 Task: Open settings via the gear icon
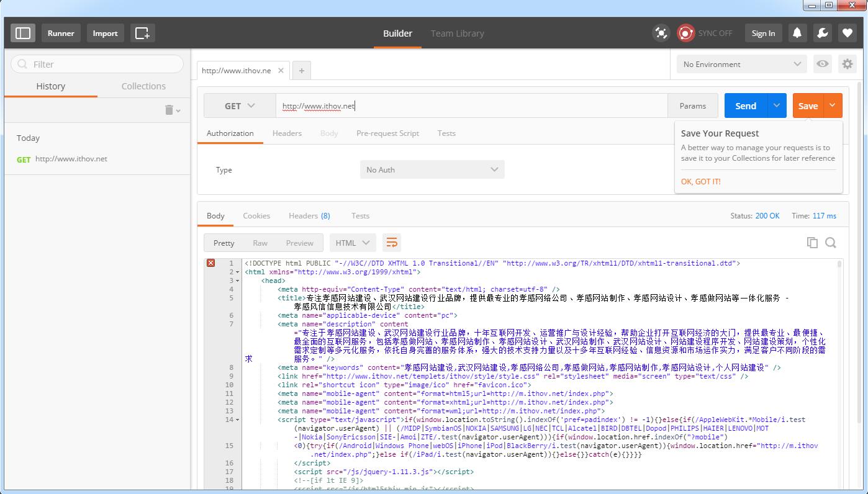pyautogui.click(x=847, y=64)
